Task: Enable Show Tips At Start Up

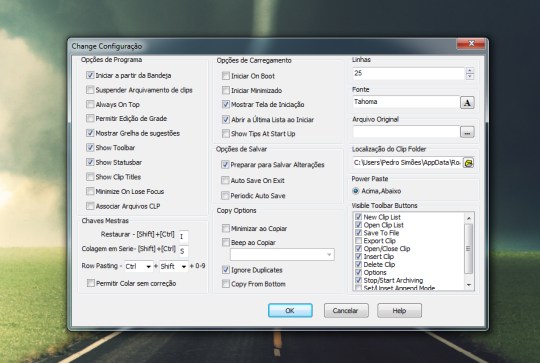Action: click(226, 133)
